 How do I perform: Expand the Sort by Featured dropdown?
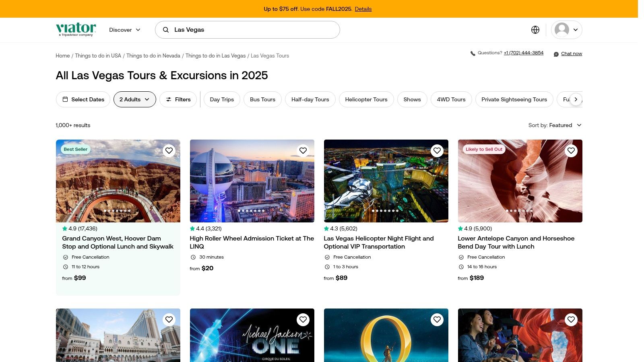click(x=555, y=125)
